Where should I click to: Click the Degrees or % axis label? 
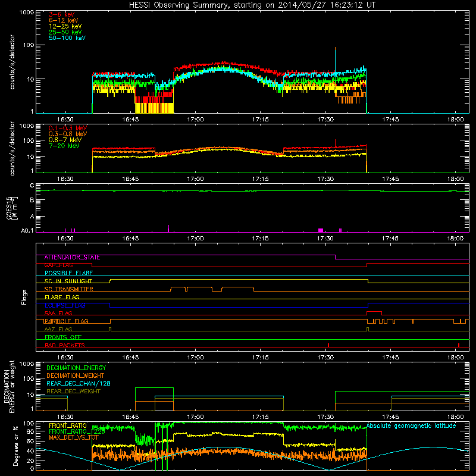pos(15,446)
